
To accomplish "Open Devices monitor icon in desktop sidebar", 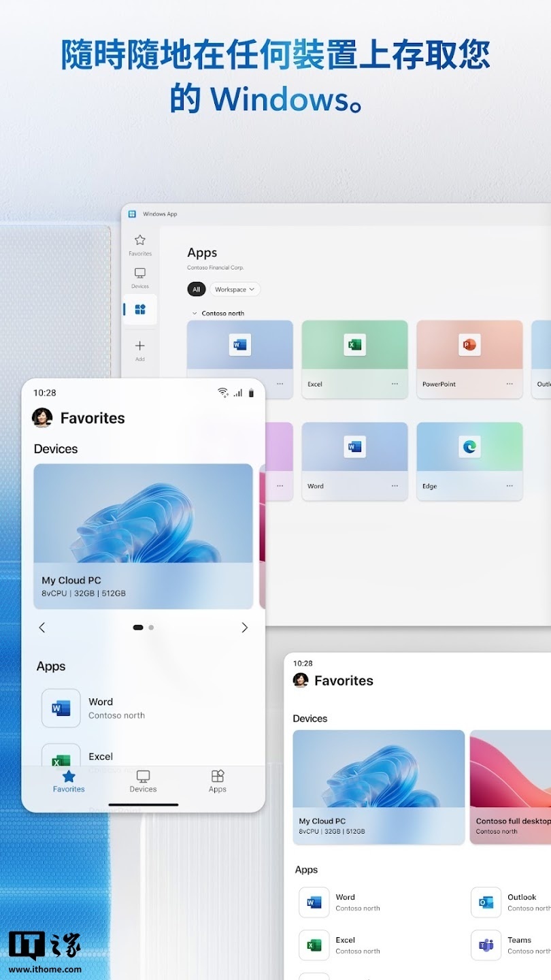I will (x=140, y=273).
